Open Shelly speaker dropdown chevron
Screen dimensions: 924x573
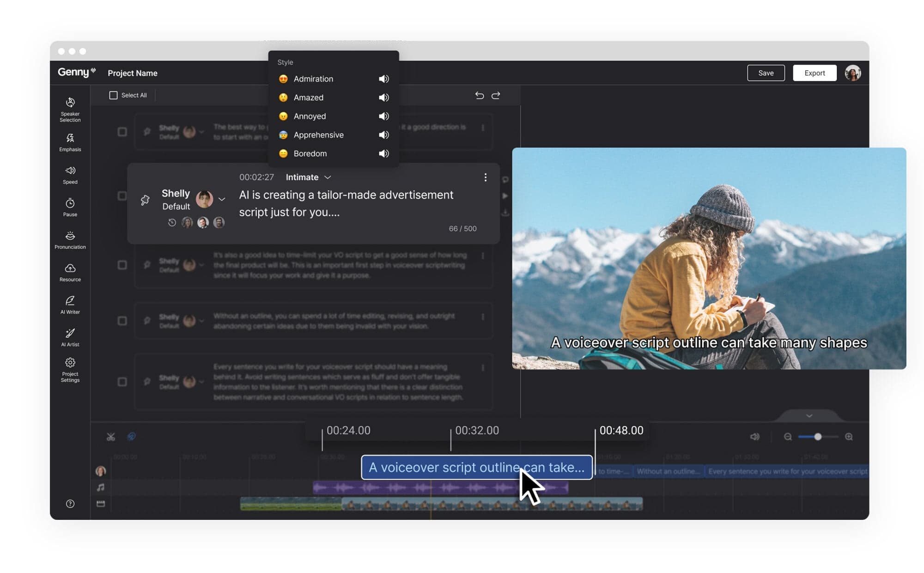coord(222,199)
